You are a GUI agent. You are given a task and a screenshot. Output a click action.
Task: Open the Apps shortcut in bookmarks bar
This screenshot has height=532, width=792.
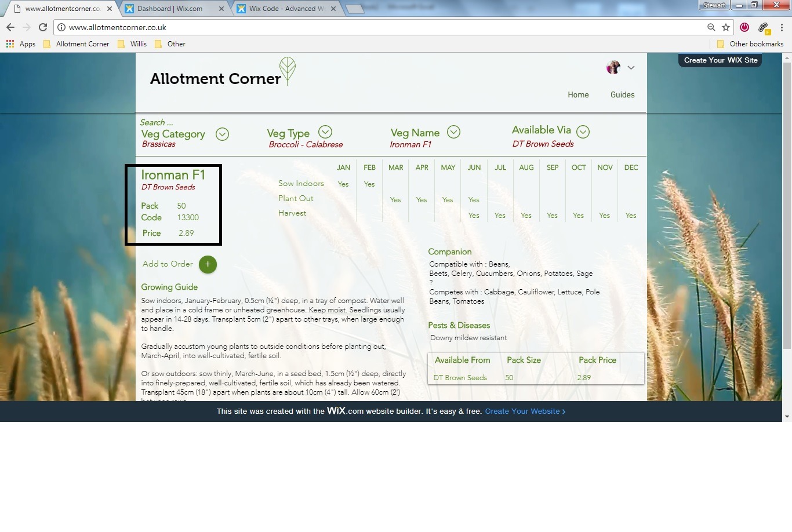click(x=21, y=44)
